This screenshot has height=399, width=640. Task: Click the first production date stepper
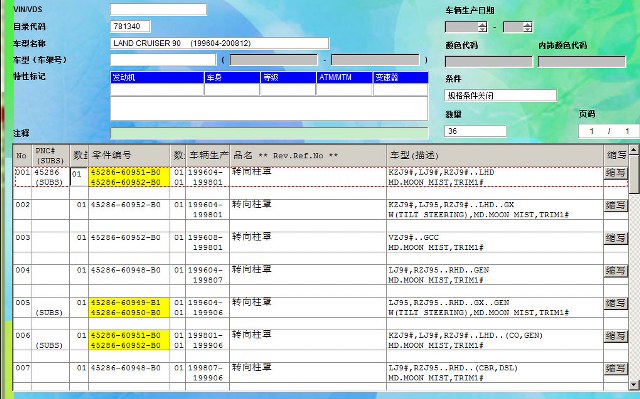pyautogui.click(x=482, y=27)
